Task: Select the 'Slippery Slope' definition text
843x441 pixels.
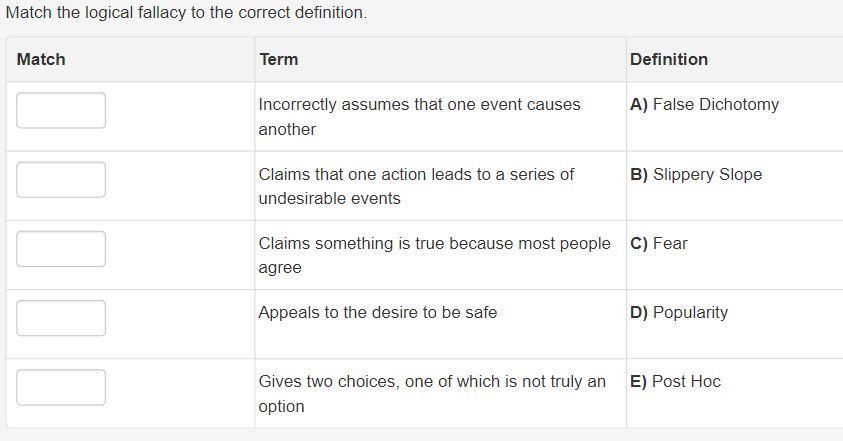Action: (x=707, y=175)
